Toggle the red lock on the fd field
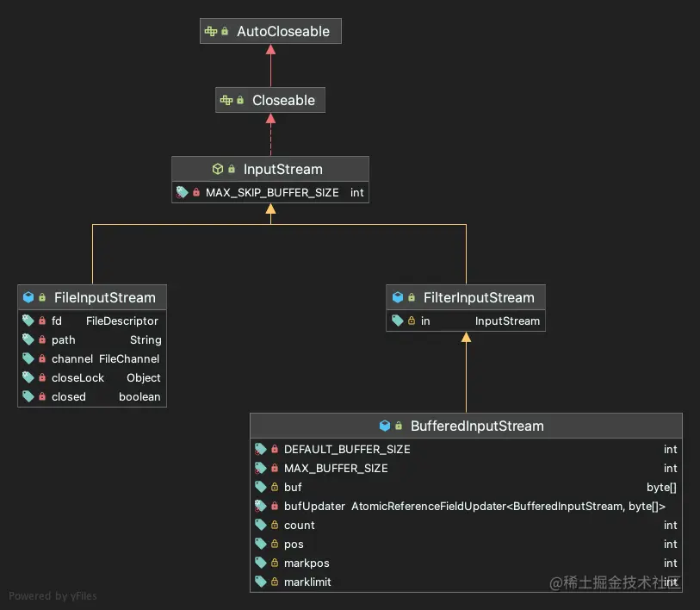Viewport: 700px width, 610px height. (x=40, y=321)
